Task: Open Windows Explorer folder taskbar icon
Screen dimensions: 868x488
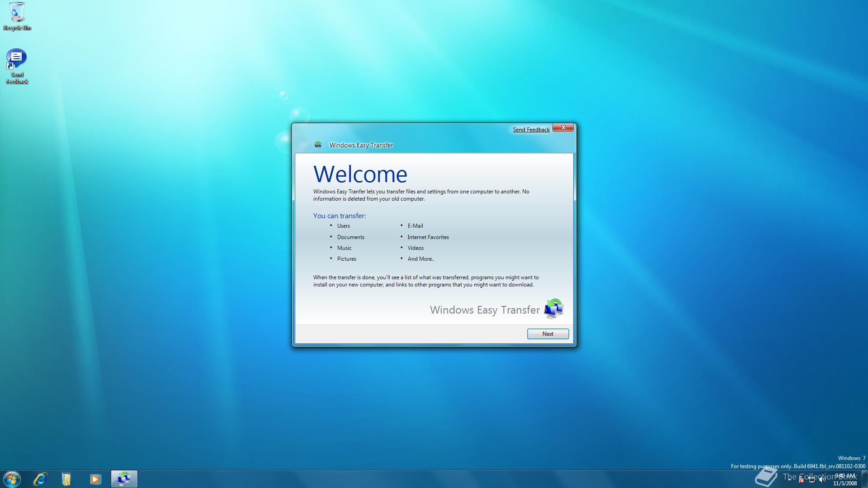Action: 66,479
